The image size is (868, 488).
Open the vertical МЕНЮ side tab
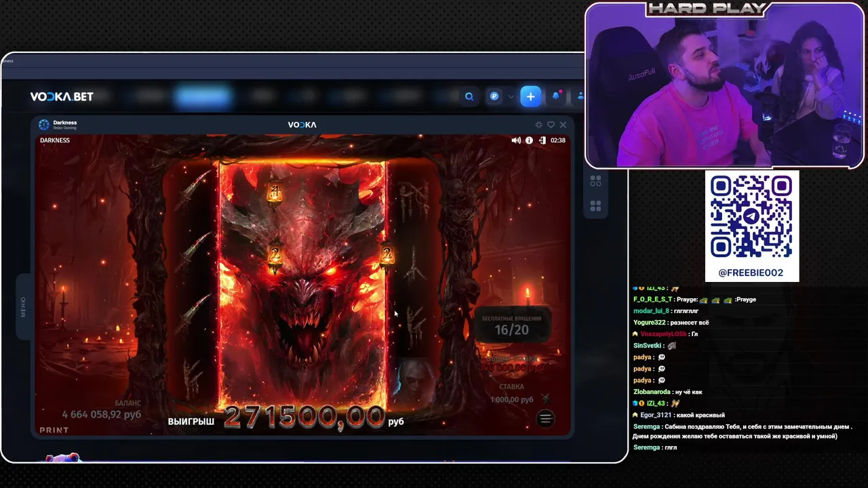23,307
